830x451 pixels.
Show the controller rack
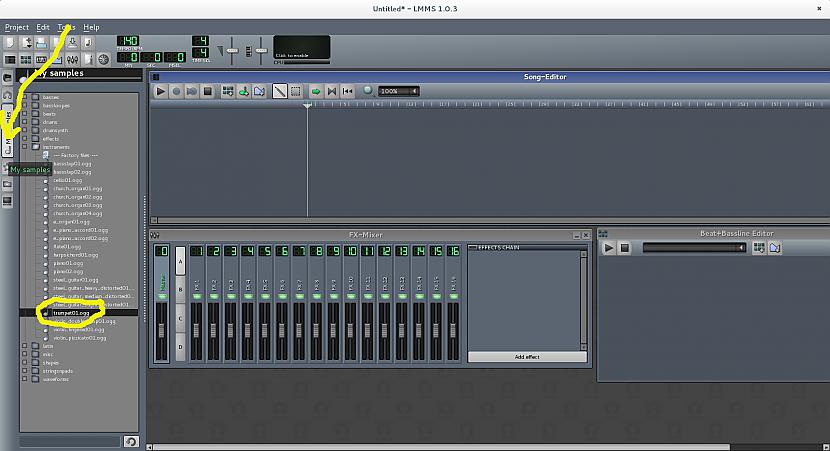103,59
